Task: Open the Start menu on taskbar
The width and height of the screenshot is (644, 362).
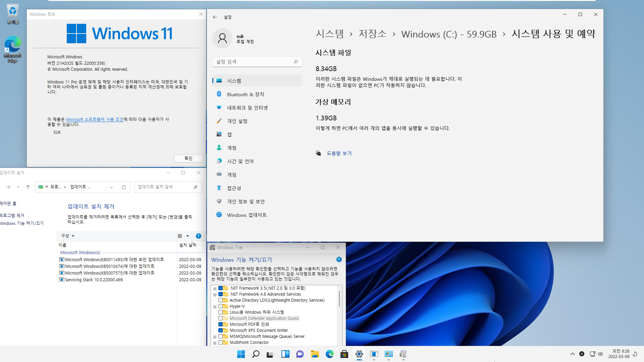Action: (x=241, y=354)
